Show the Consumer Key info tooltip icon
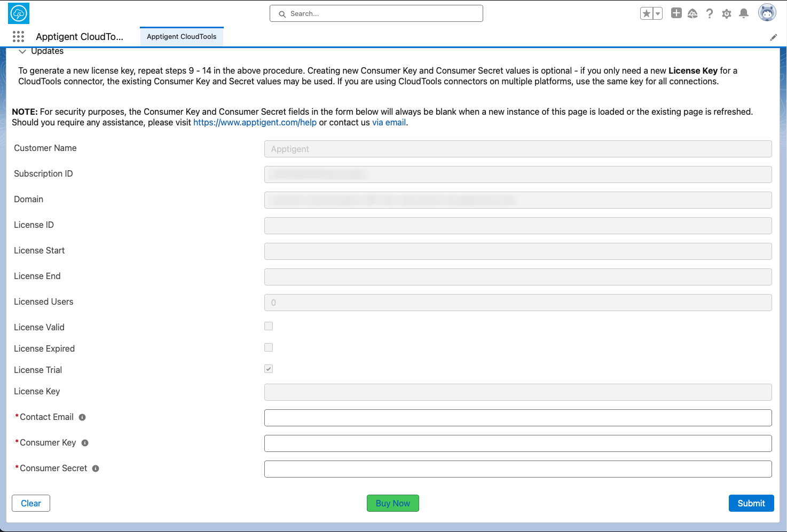The height and width of the screenshot is (532, 787). [x=85, y=443]
